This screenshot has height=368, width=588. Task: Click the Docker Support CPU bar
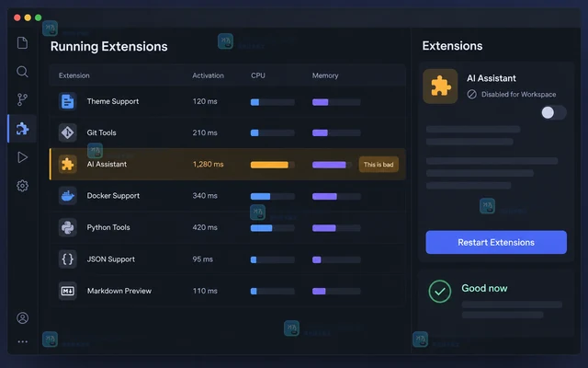coord(273,196)
